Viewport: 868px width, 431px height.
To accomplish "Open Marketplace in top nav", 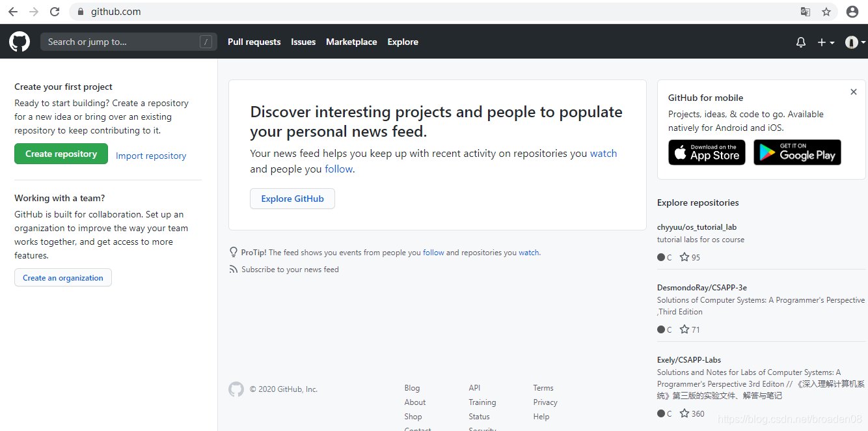I will tap(351, 42).
